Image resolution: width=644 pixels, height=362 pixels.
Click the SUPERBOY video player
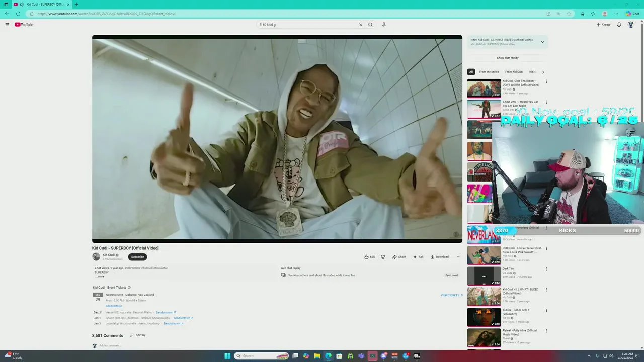[277, 139]
